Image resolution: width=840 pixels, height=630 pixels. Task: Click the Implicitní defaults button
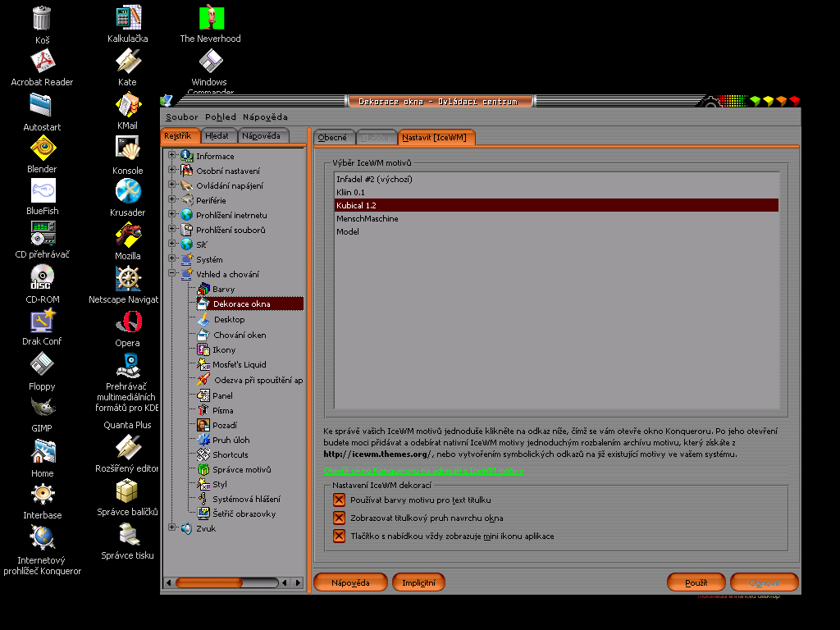[419, 583]
